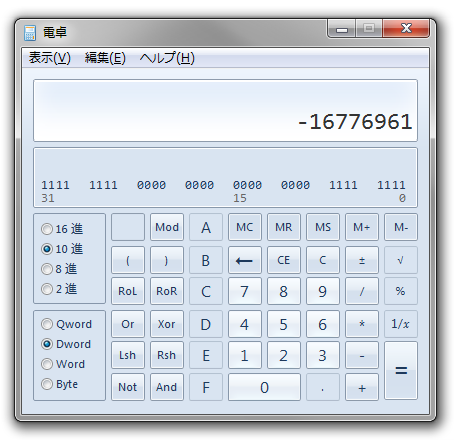This screenshot has width=454, height=440.
Task: Open the 表示(V) menu
Action: pyautogui.click(x=50, y=58)
